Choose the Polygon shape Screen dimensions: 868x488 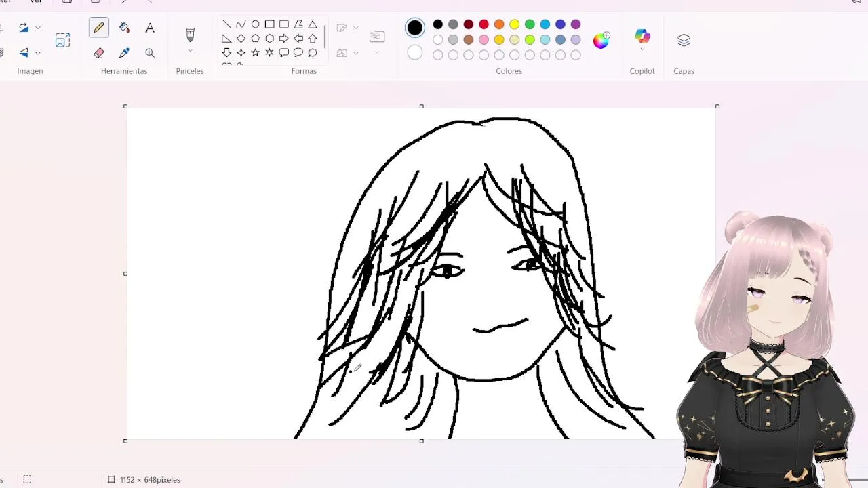coord(298,24)
